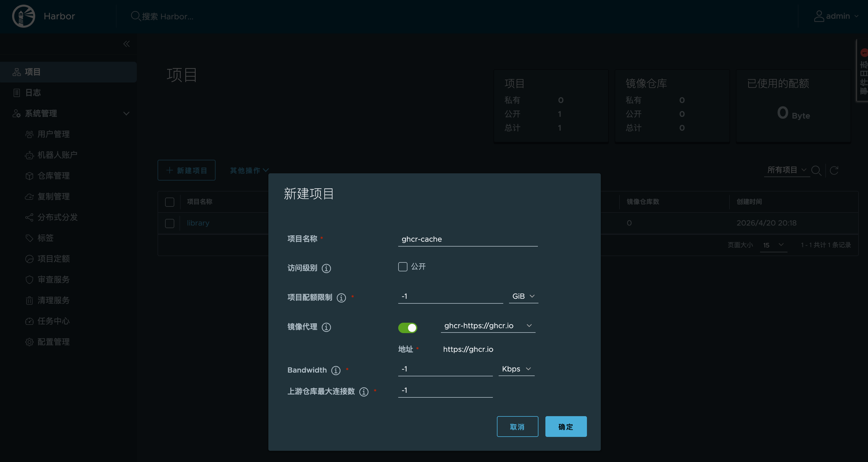Click the 项目 hierarchy icon in sidebar

pyautogui.click(x=16, y=72)
